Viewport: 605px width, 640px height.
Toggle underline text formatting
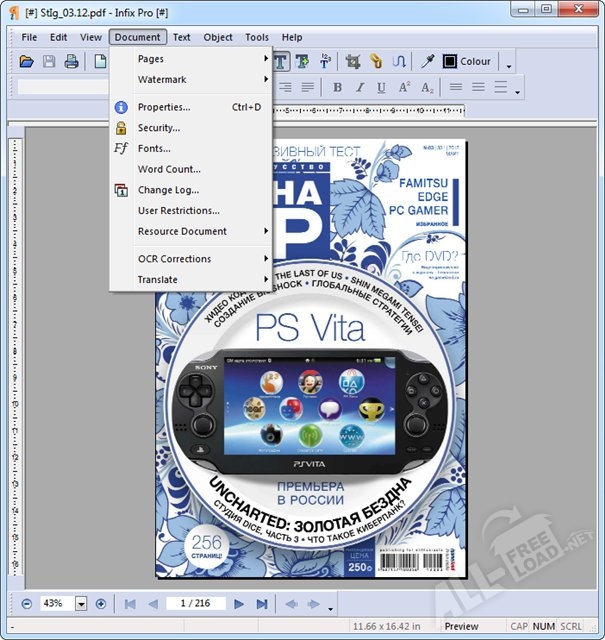381,87
